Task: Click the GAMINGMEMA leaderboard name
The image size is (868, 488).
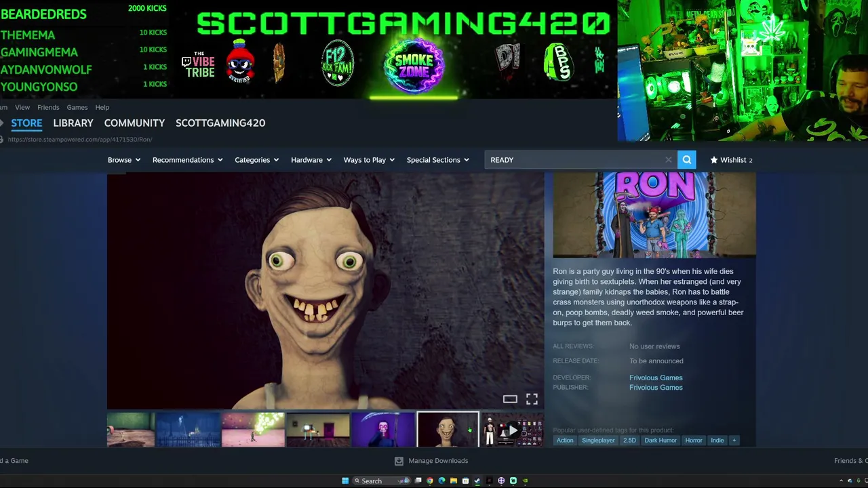Action: (39, 52)
